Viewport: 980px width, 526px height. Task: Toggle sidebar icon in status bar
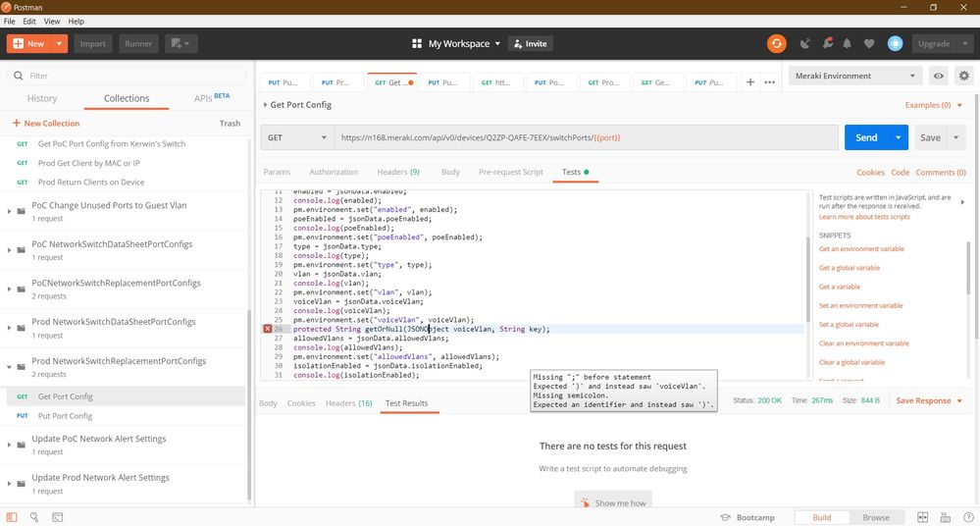coord(12,517)
